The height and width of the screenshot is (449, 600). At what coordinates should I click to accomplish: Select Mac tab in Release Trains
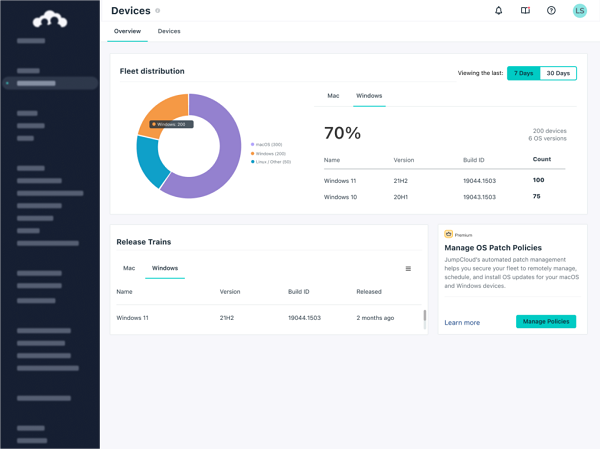tap(129, 268)
